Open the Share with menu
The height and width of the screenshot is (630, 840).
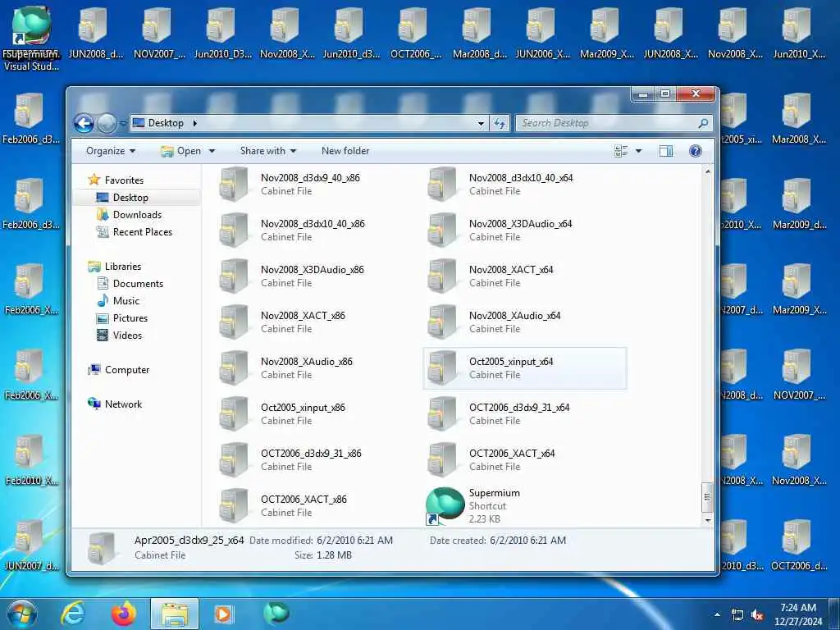(268, 151)
